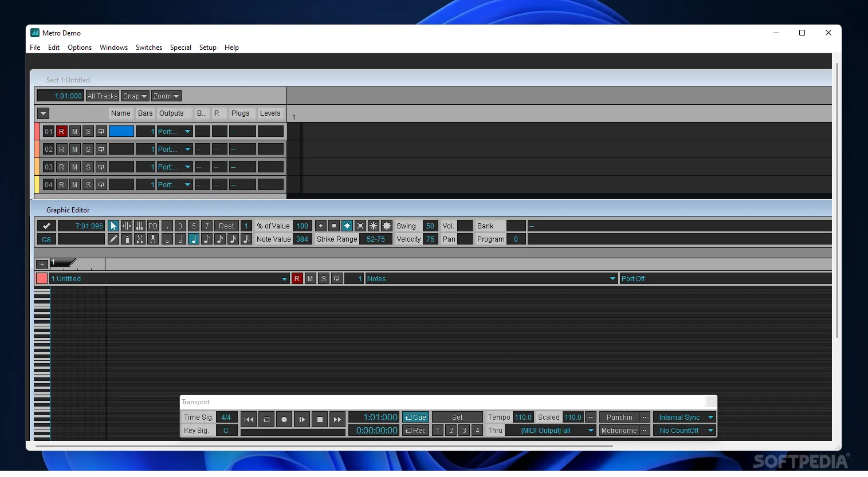This screenshot has width=868, height=477.
Task: Open the Internal Sync dropdown on Transport
Action: (x=684, y=417)
